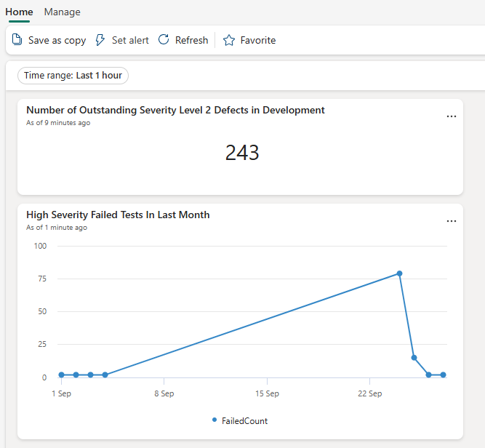Open the Home tab
Screen dimensions: 485x448
[x=19, y=12]
